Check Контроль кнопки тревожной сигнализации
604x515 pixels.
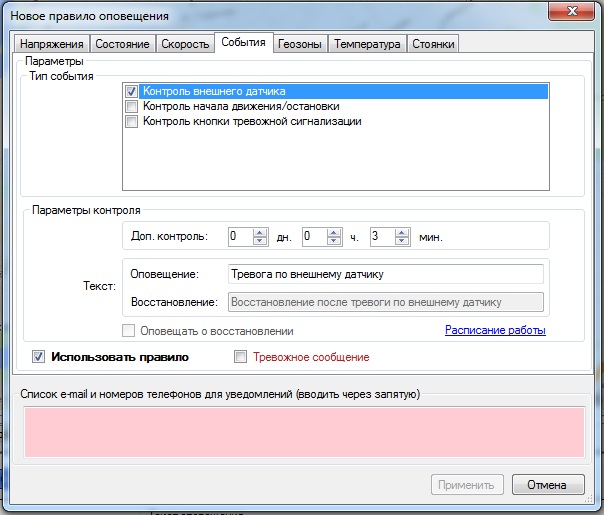(x=131, y=121)
